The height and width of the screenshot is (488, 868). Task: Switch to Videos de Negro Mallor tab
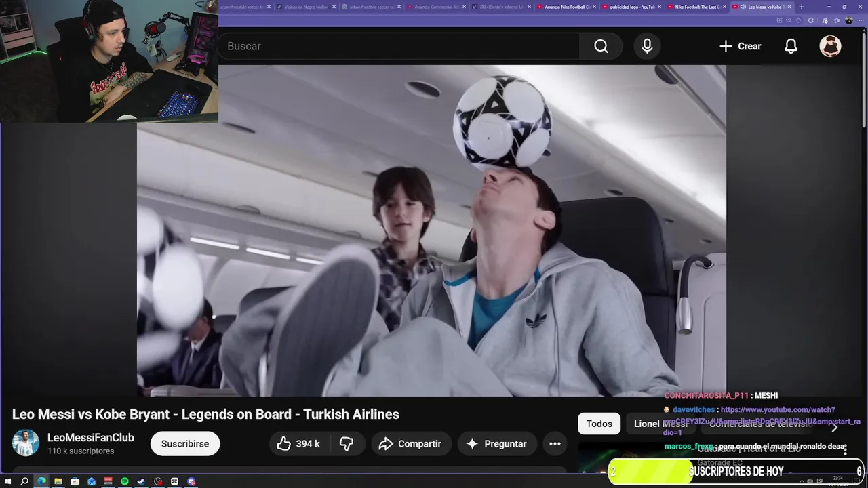click(306, 7)
